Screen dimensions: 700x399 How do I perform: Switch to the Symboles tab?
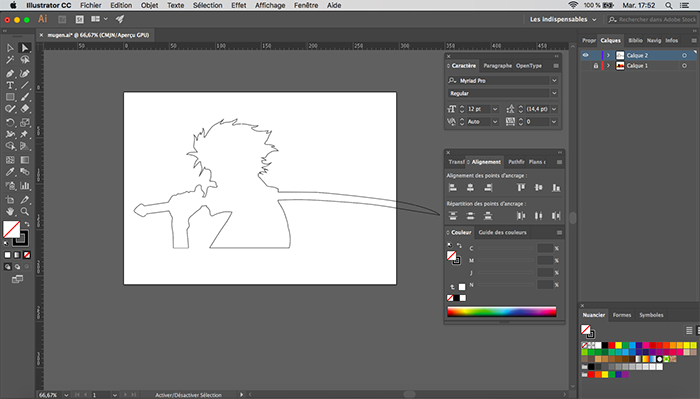tap(651, 315)
